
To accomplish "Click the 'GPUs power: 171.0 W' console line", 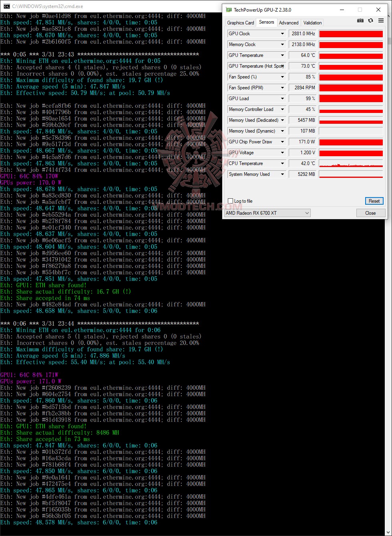I will click(31, 381).
